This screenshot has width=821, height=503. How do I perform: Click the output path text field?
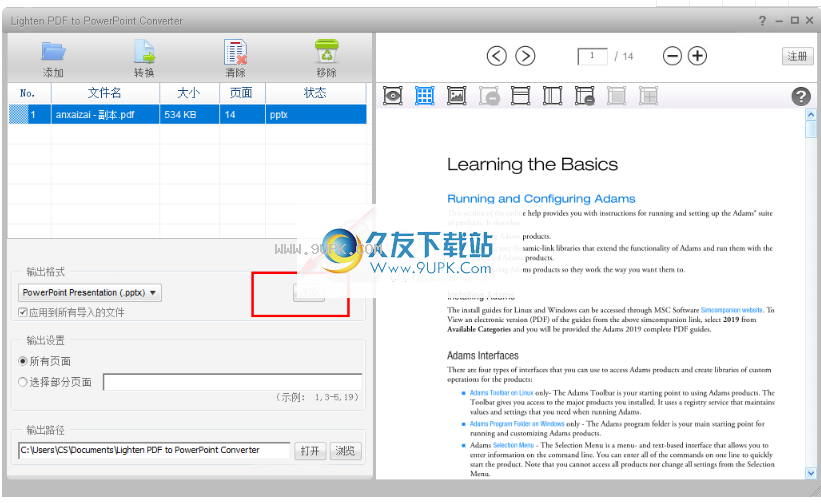coord(154,450)
